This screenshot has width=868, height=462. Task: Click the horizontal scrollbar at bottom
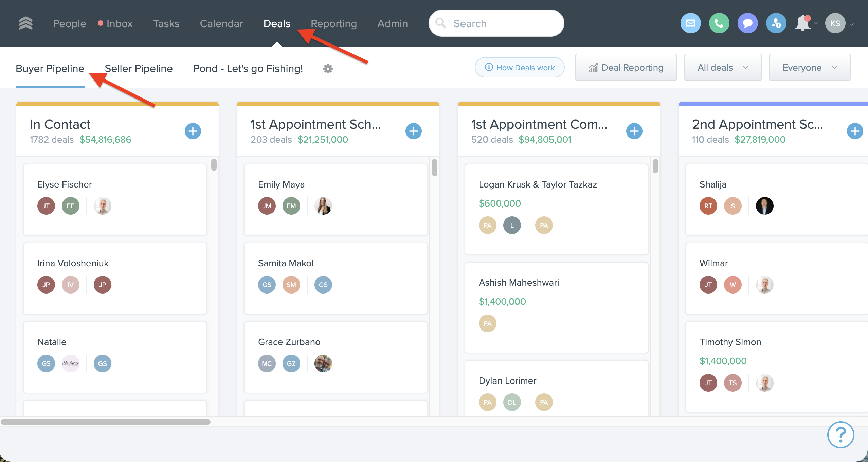pyautogui.click(x=105, y=422)
